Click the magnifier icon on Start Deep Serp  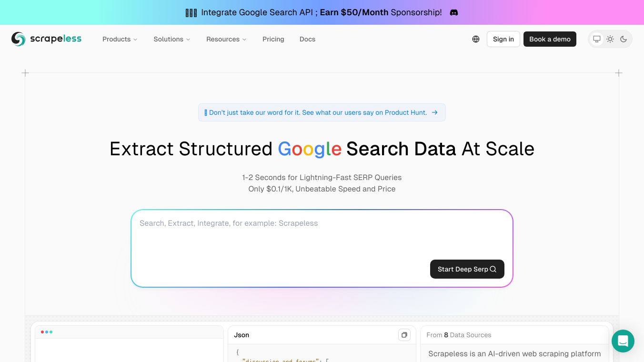(x=493, y=269)
